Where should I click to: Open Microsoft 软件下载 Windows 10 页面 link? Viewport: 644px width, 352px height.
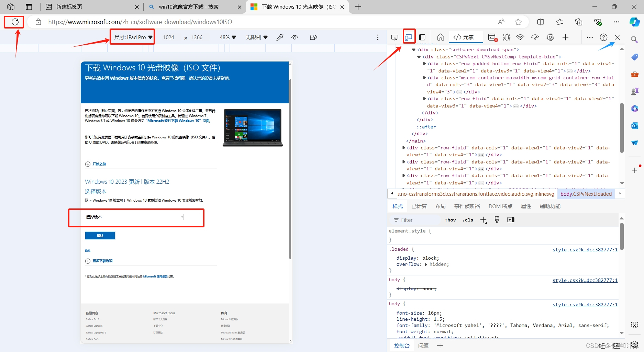(x=178, y=121)
